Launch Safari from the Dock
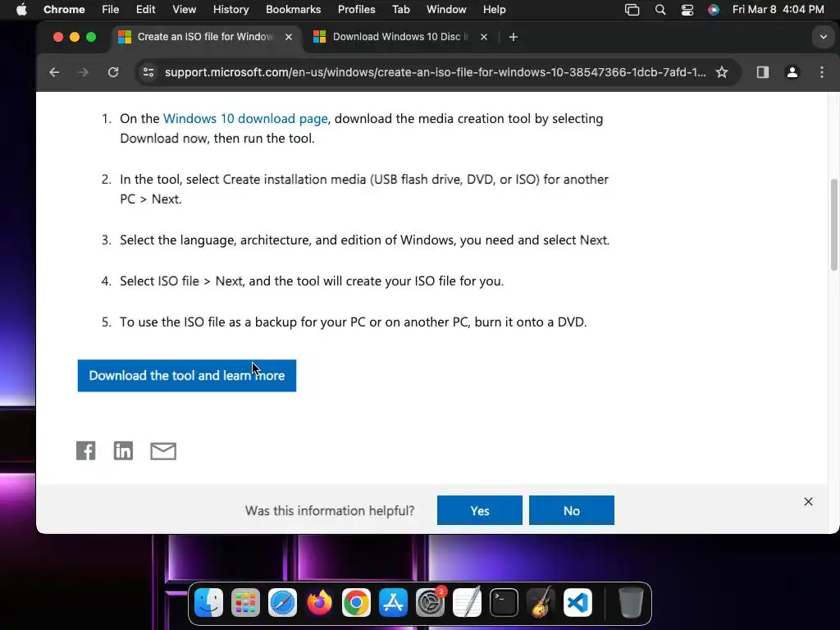 point(282,603)
